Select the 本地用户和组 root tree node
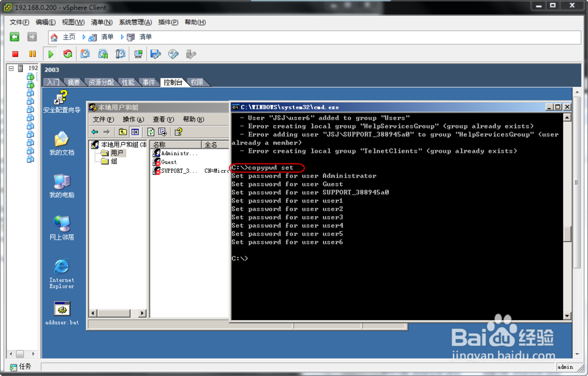The width and height of the screenshot is (588, 376). point(119,145)
